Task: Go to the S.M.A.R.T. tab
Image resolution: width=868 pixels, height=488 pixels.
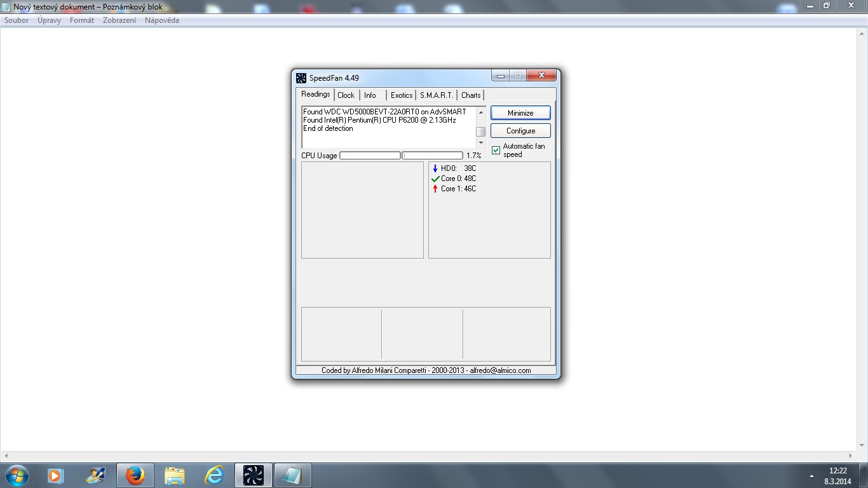Action: pos(437,95)
